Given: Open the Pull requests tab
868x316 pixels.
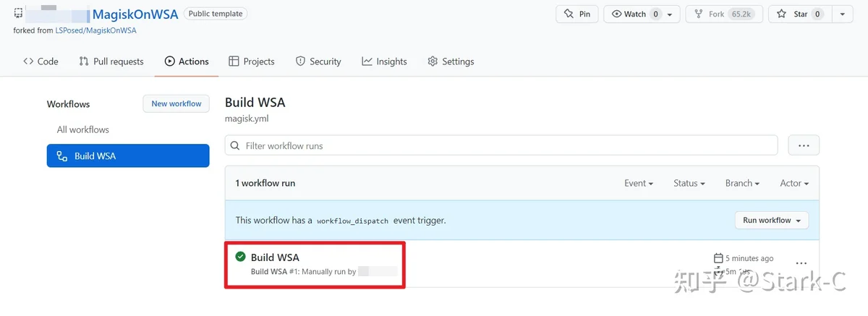Looking at the screenshot, I should 111,61.
